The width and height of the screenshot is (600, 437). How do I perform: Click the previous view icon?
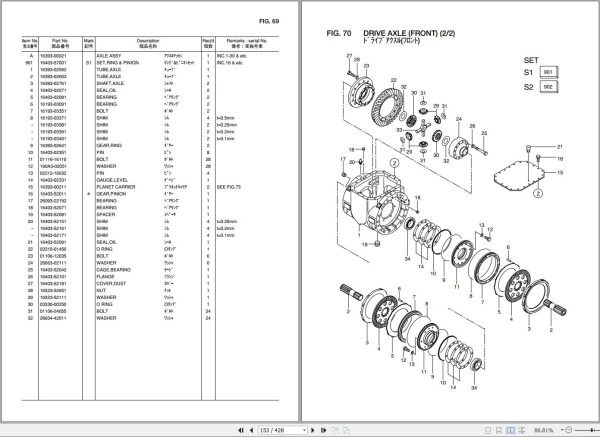pos(335,430)
